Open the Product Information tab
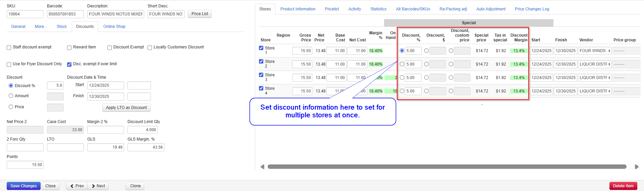Image resolution: width=644 pixels, height=191 pixels. (298, 9)
